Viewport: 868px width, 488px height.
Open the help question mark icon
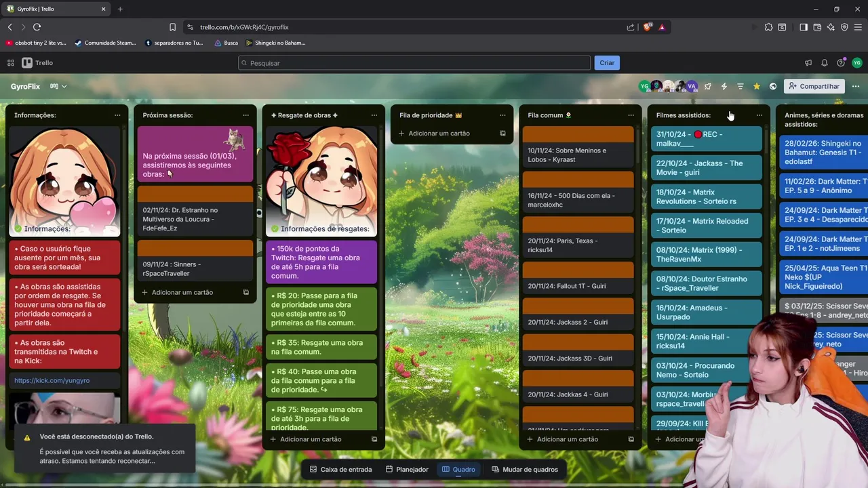(841, 63)
